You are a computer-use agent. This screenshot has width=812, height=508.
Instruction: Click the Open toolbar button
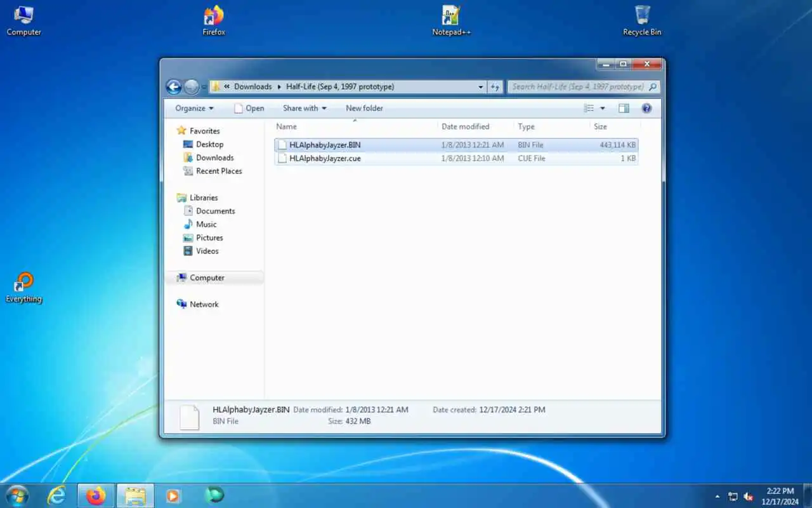pos(249,108)
